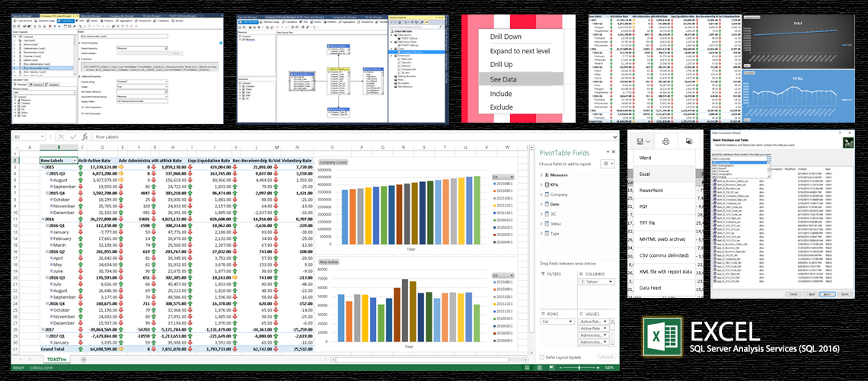
Task: Expand the Company field in PivotTable Fields
Action: [x=541, y=194]
